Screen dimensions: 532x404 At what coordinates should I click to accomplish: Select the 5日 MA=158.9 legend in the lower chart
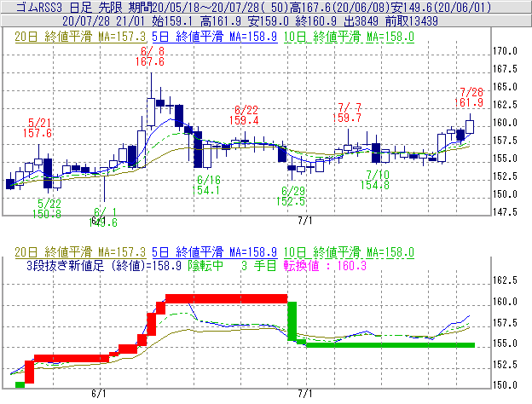click(215, 252)
